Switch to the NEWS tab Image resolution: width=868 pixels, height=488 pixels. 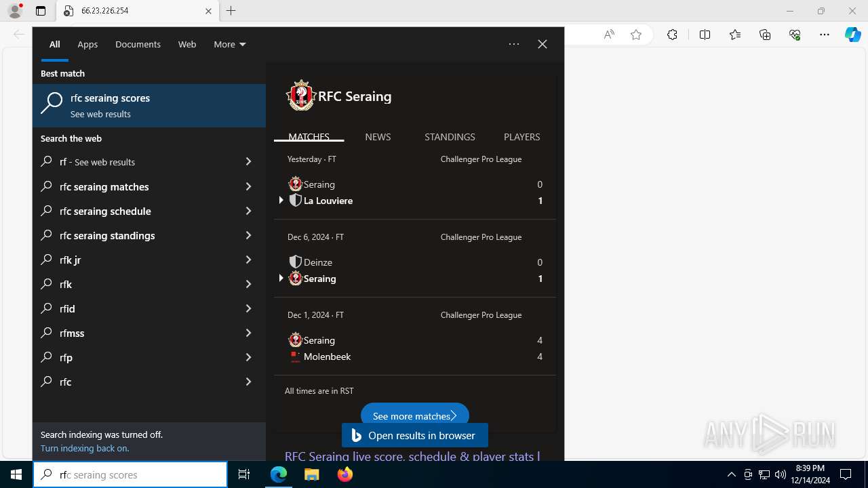pyautogui.click(x=378, y=136)
